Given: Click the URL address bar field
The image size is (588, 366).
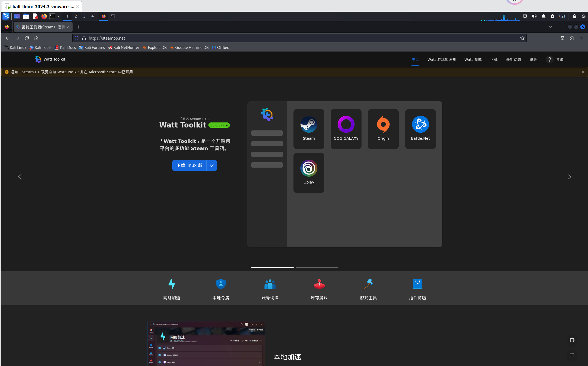Looking at the screenshot, I should coord(299,38).
